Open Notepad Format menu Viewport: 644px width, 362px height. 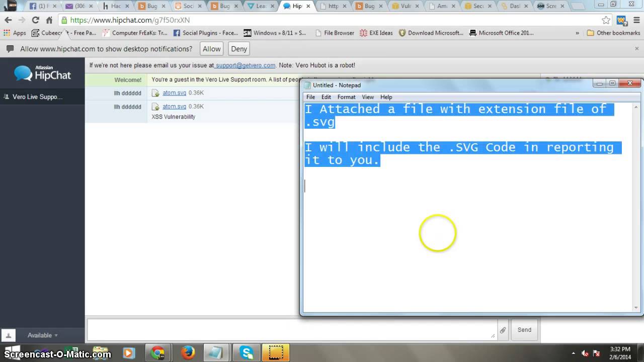coord(346,97)
